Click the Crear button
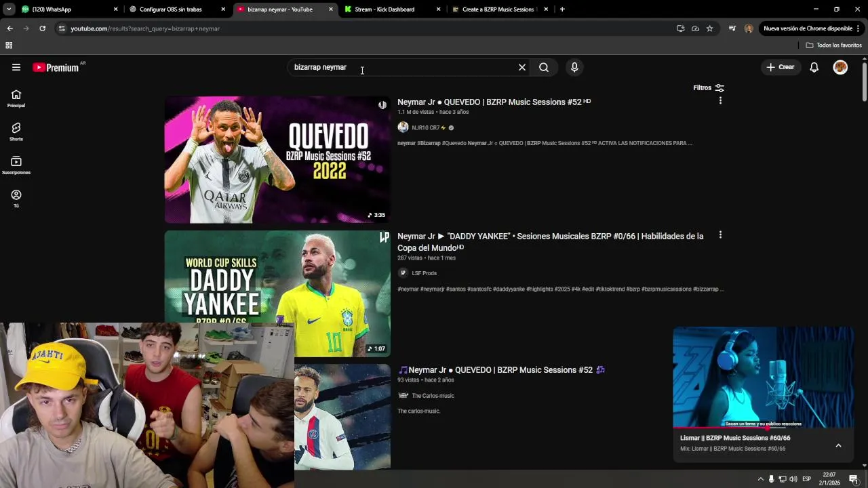Image resolution: width=868 pixels, height=488 pixels. coord(781,67)
